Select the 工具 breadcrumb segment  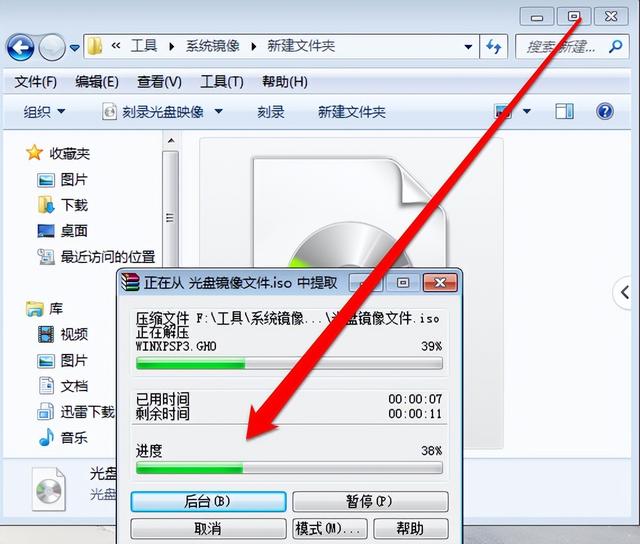pyautogui.click(x=144, y=46)
